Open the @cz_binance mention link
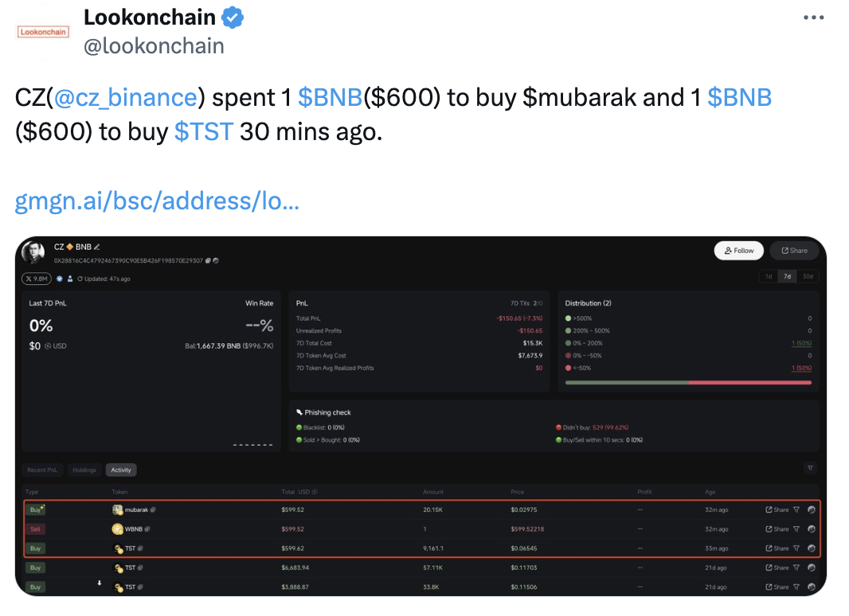The image size is (849, 616). 125,97
